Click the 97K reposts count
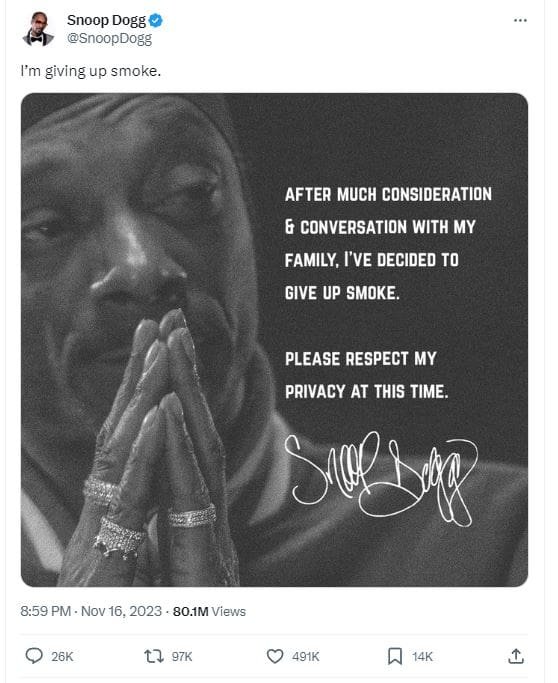The width and height of the screenshot is (558, 683). click(182, 656)
